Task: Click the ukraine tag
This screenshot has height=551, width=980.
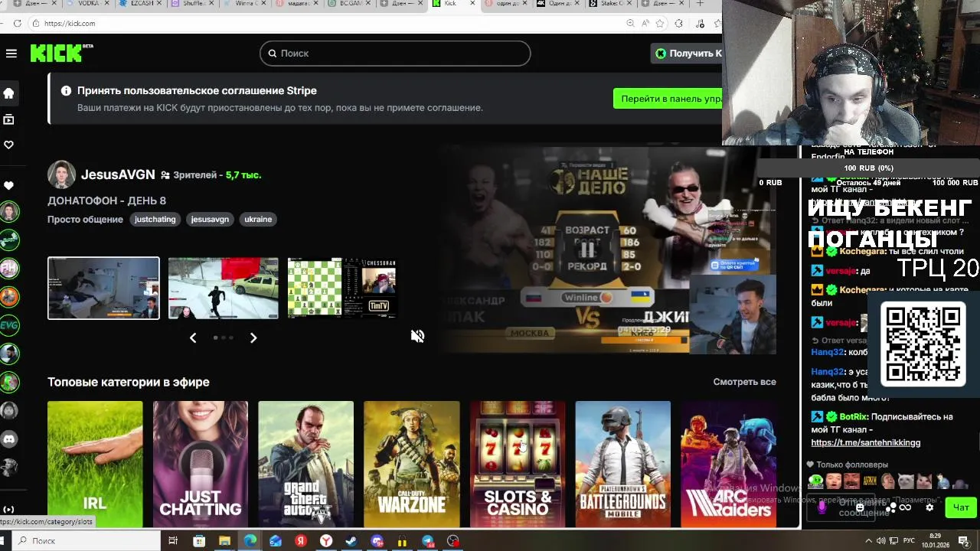Action: click(x=258, y=219)
